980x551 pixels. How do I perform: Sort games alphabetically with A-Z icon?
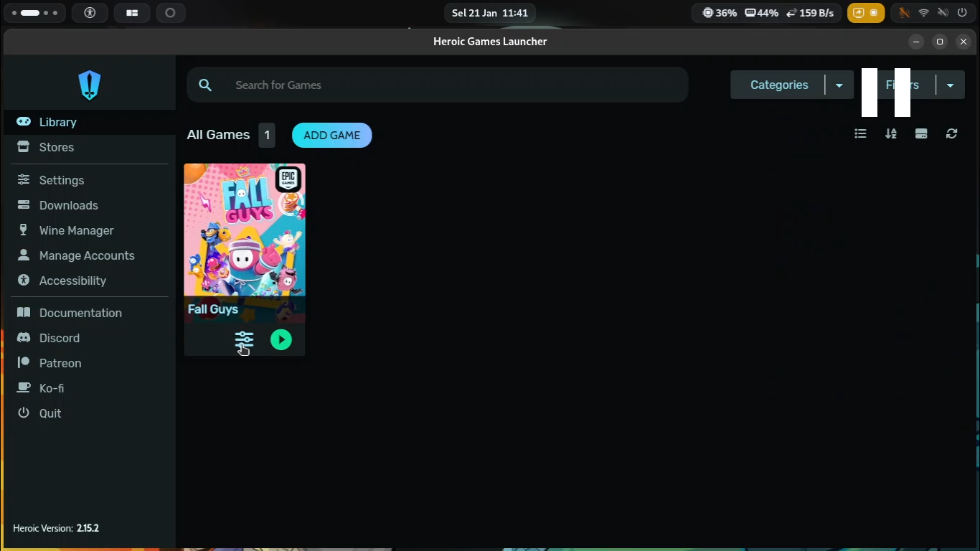(x=891, y=133)
